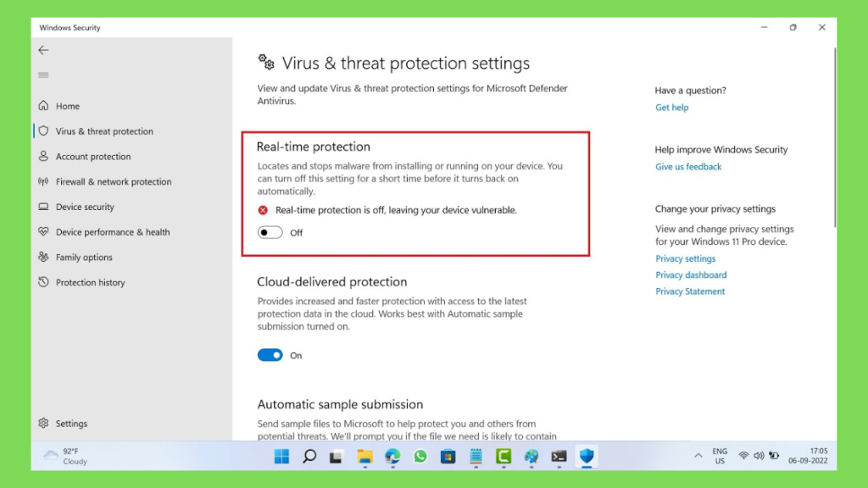Viewport: 868px width, 488px height.
Task: Show hidden icons in the system tray
Action: (698, 456)
